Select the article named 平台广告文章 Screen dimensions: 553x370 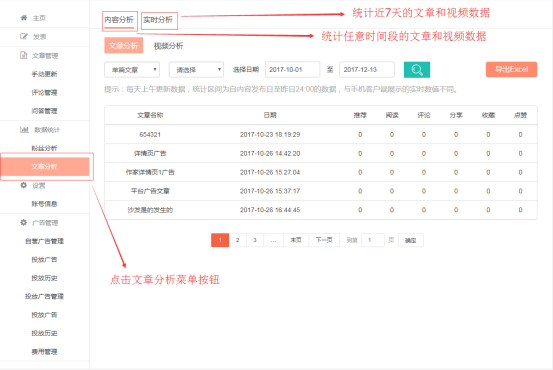pyautogui.click(x=150, y=191)
